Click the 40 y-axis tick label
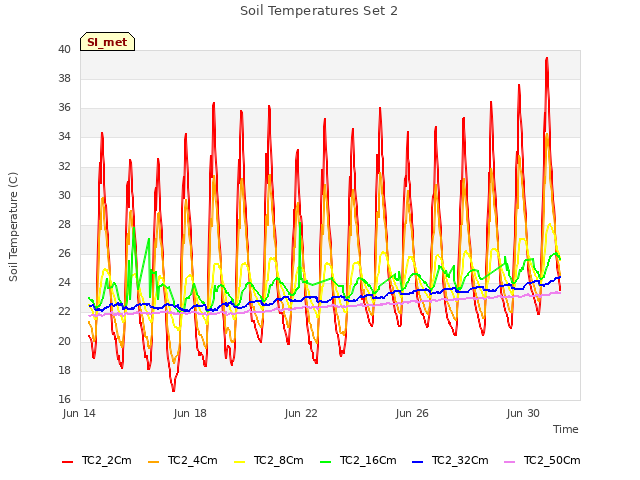This screenshot has height=480, width=640. (64, 49)
